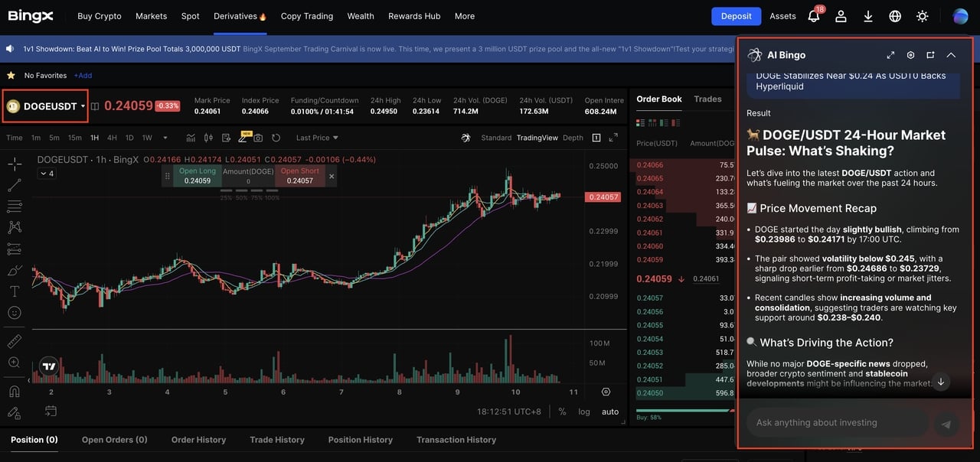Screen dimensions: 980x462
Task: Open the language globe icon
Action: point(895,16)
